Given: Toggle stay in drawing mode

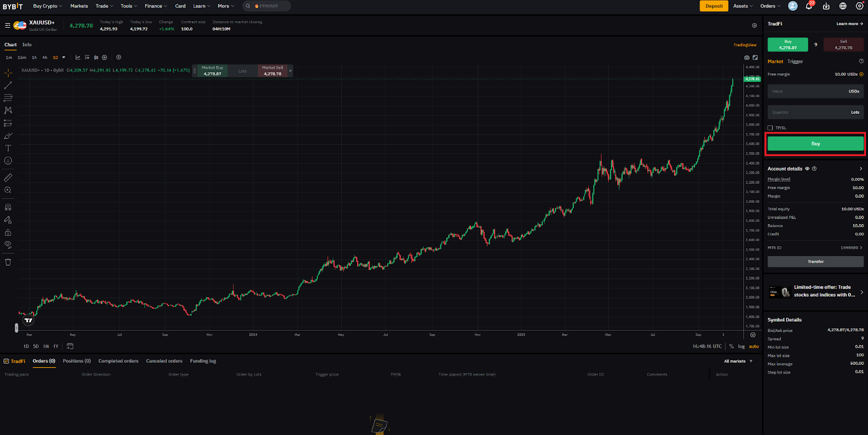Looking at the screenshot, I should [8, 220].
